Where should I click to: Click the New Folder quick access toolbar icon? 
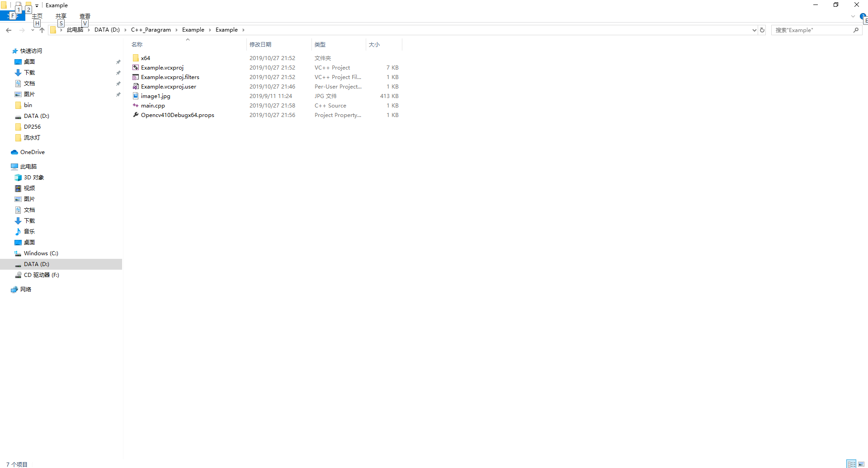point(28,5)
